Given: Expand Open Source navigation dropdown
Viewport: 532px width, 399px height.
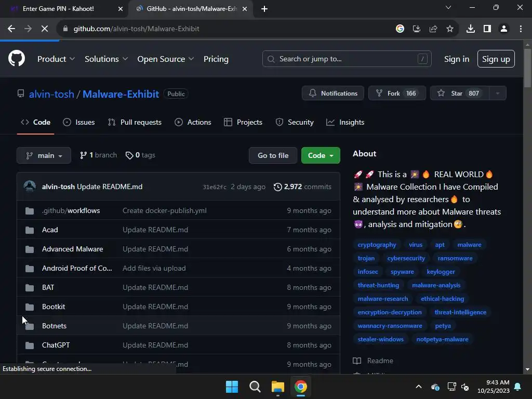Looking at the screenshot, I should 166,59.
